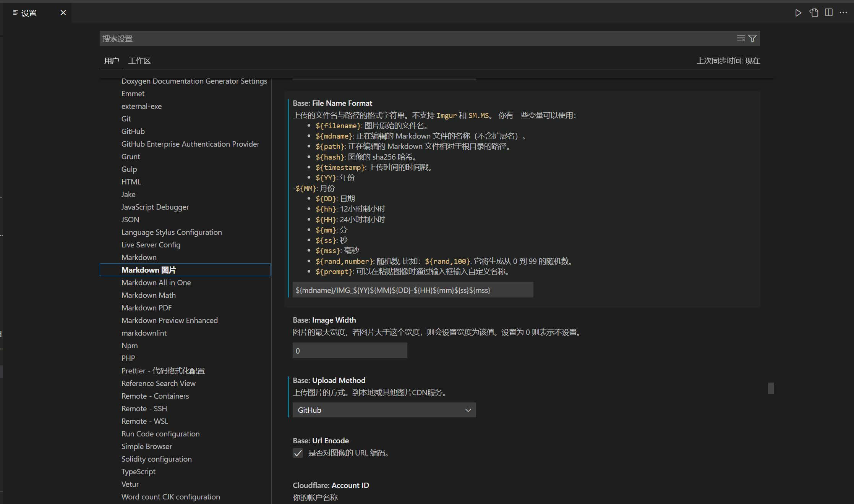Enable the Base: Url Encode checkbox
This screenshot has width=854, height=504.
pos(298,453)
